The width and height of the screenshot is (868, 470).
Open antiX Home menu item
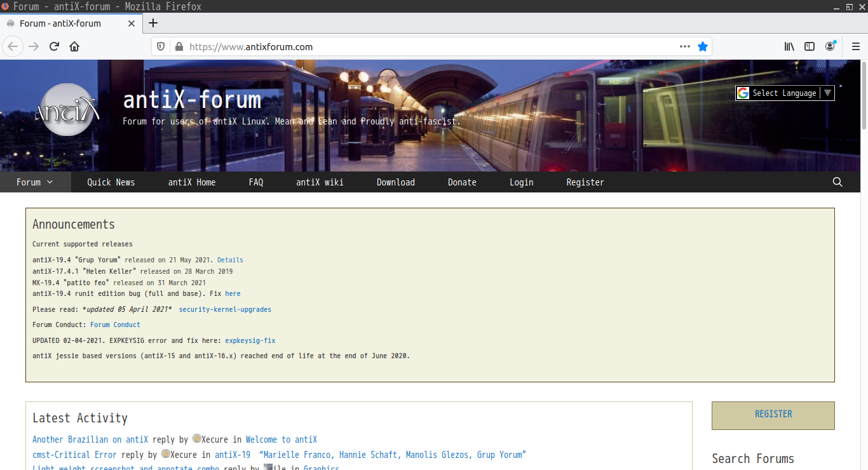192,182
